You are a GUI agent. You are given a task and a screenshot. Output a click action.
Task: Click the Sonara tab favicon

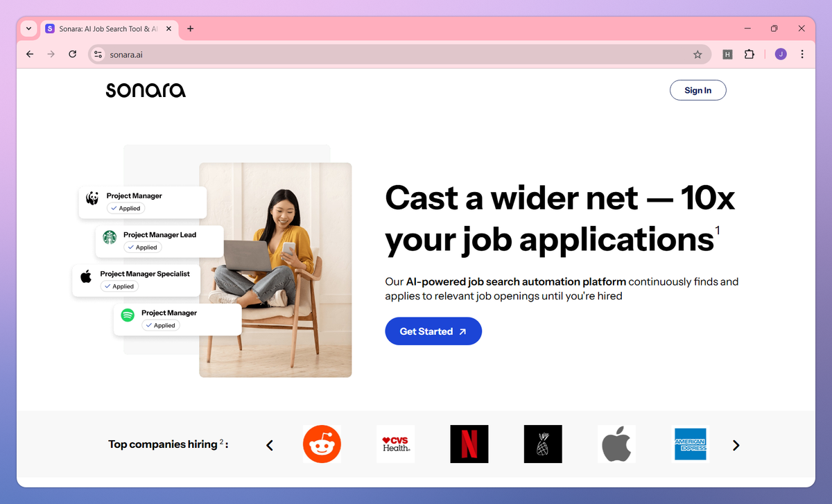[50, 29]
